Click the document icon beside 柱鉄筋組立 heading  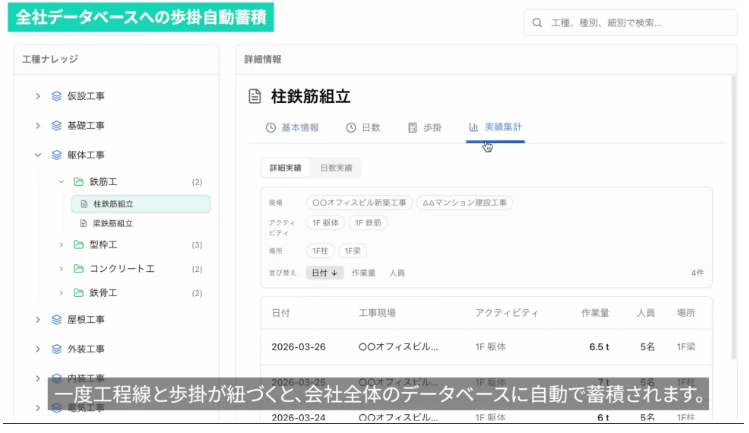tap(255, 96)
